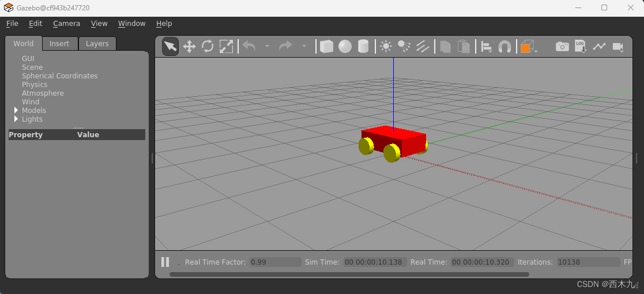Open the View menu
Viewport: 644px width, 294px height.
99,24
